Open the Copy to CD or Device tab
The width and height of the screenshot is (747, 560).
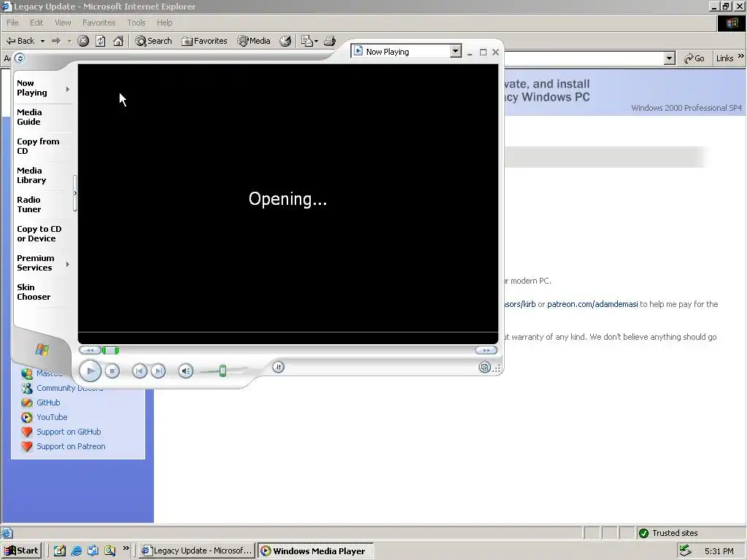coord(39,234)
